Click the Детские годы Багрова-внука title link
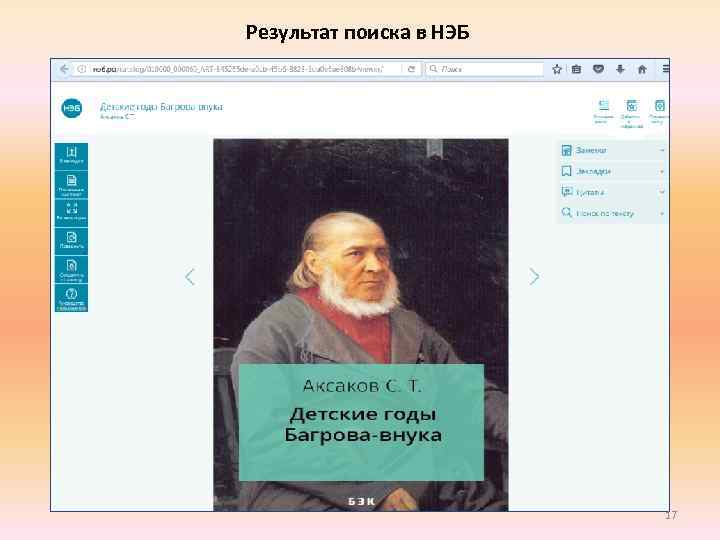Viewport: 720px width, 540px height. point(161,107)
